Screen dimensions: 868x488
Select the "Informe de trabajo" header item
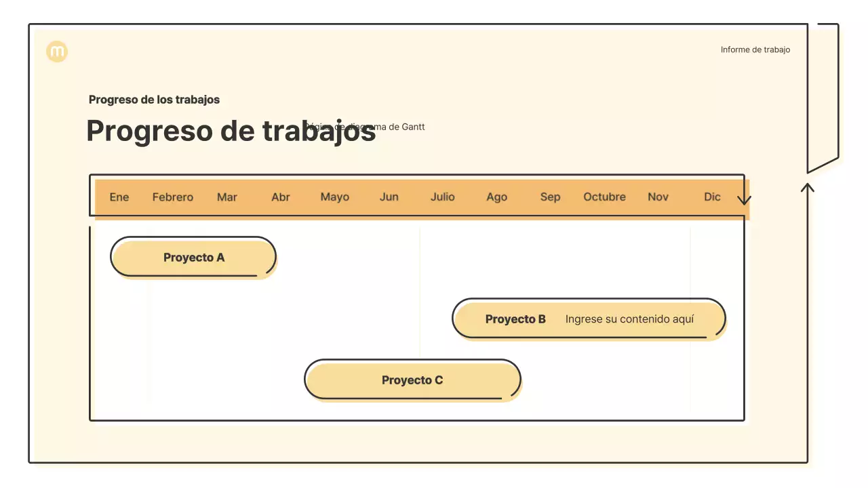click(x=755, y=49)
